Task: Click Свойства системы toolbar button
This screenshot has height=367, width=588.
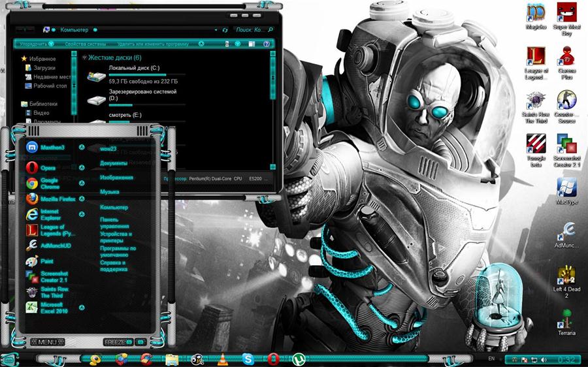Action: click(x=81, y=44)
